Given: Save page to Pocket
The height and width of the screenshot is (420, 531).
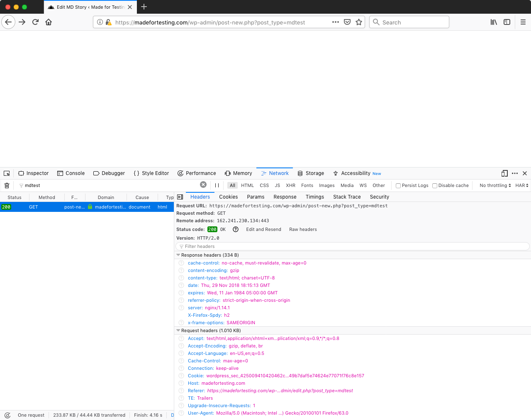Looking at the screenshot, I should click(347, 22).
